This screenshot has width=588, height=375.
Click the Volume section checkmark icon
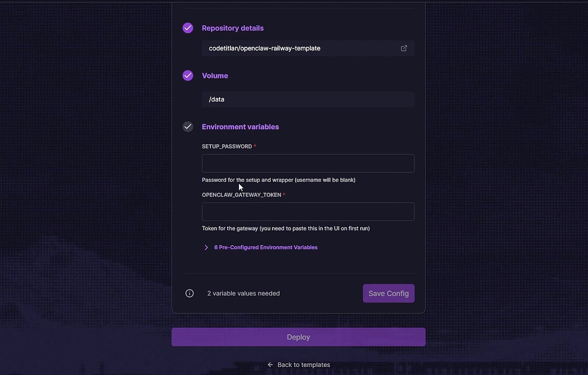point(188,76)
